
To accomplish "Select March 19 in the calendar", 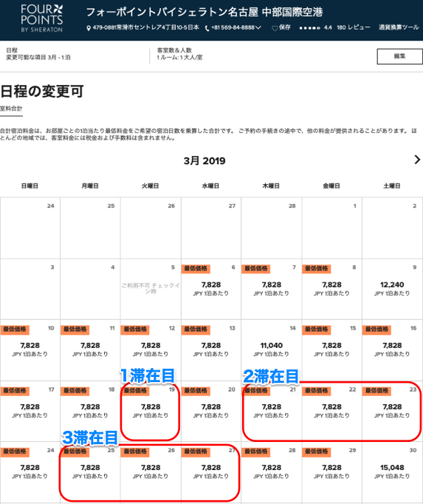I will tap(151, 411).
